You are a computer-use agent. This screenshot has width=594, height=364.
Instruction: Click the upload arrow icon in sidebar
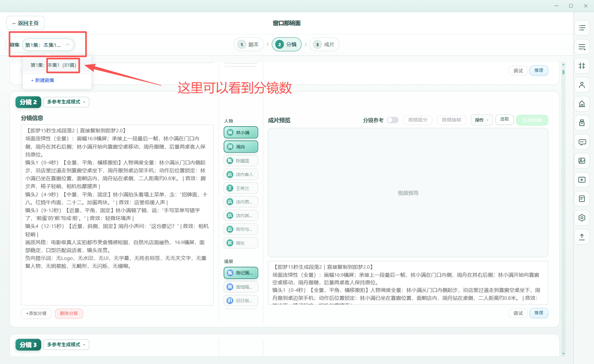click(x=582, y=237)
